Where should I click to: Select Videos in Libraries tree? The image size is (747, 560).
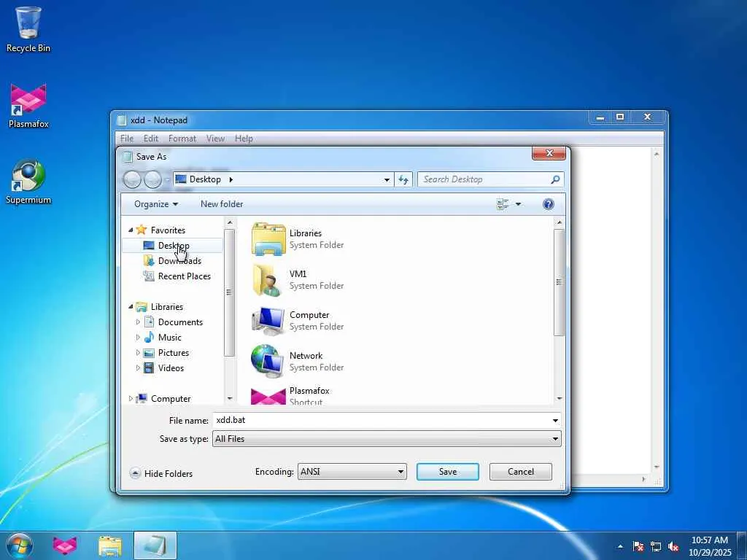click(171, 368)
